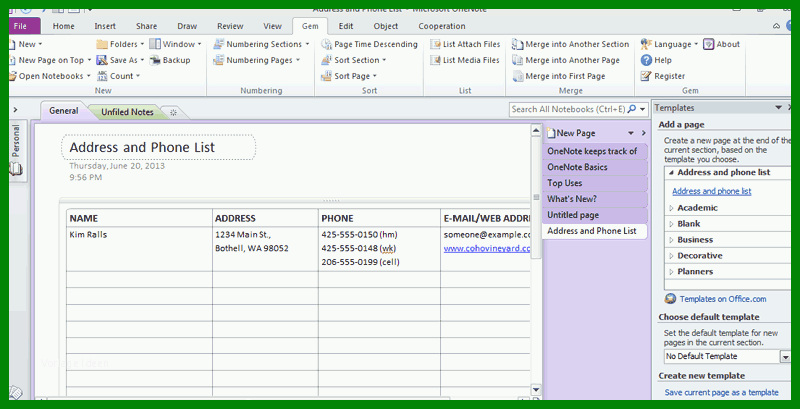Open the Unfiled Notes section tab
800x409 pixels.
click(x=127, y=112)
